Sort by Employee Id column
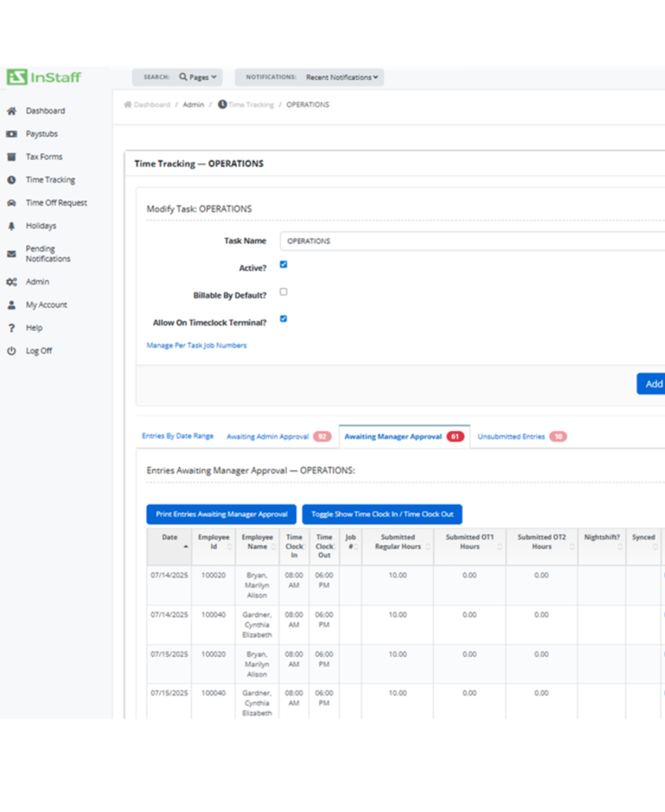The image size is (665, 812). (x=214, y=547)
